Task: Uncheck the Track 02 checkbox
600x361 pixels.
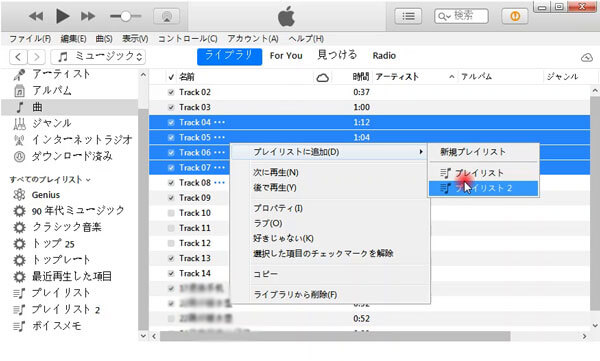Action: coord(171,92)
